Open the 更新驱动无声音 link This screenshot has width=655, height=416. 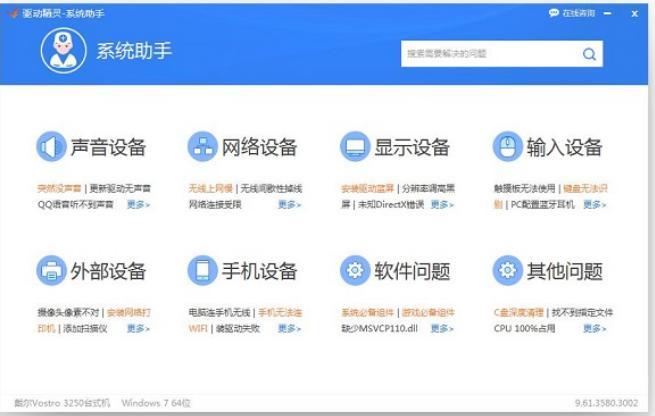pos(120,189)
